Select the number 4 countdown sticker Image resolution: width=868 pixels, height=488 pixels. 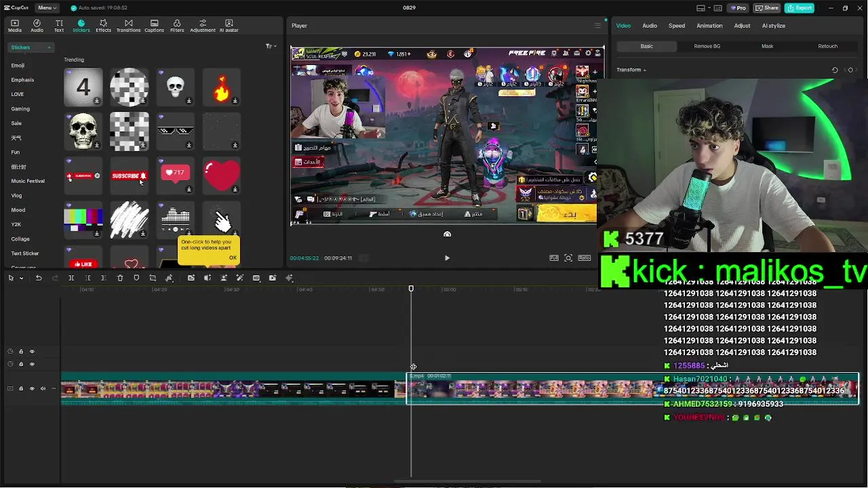click(83, 87)
